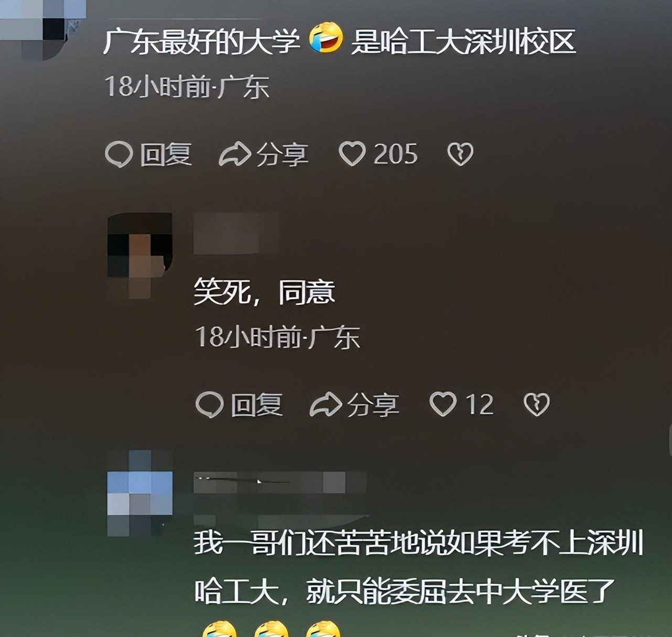672x637 pixels.
Task: Click 分享 text on first comment
Action: pyautogui.click(x=283, y=155)
